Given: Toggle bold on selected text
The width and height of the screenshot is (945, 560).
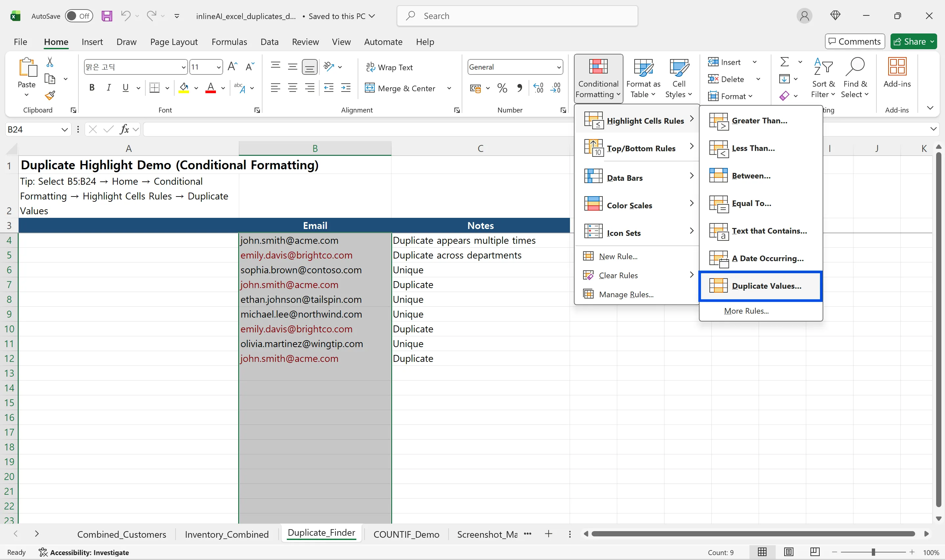Looking at the screenshot, I should [x=92, y=88].
